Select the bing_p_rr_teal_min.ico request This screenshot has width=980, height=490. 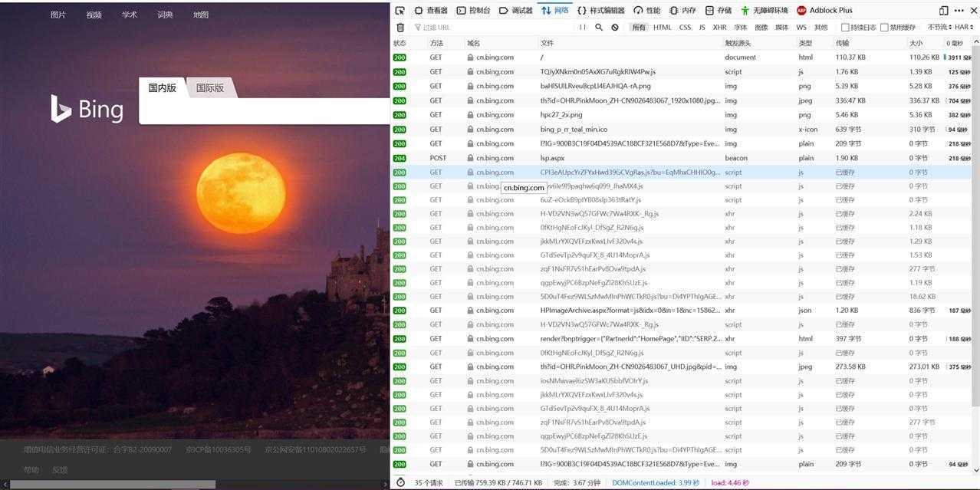pos(682,130)
